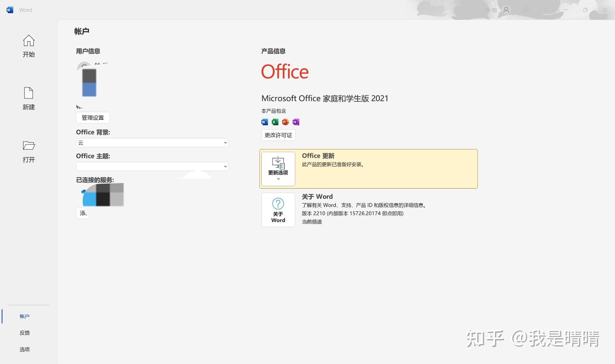Select 反馈 in the bottom sidebar
The image size is (615, 364).
[x=25, y=333]
